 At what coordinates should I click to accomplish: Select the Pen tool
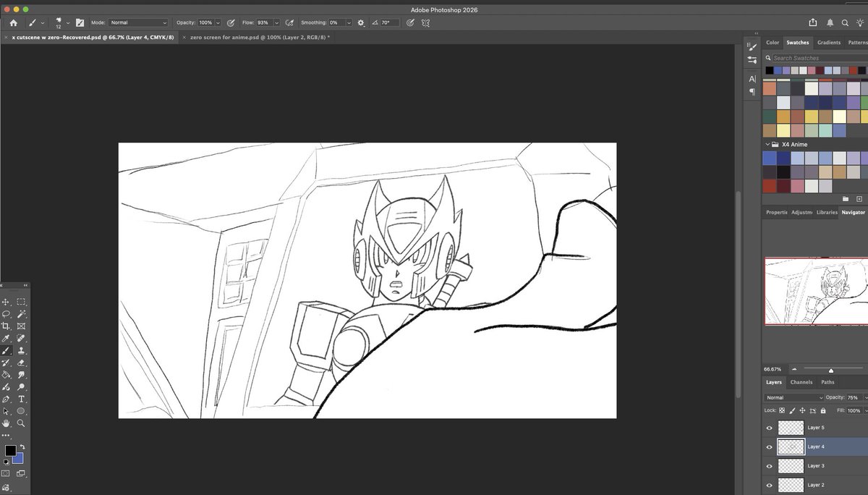[x=6, y=399]
